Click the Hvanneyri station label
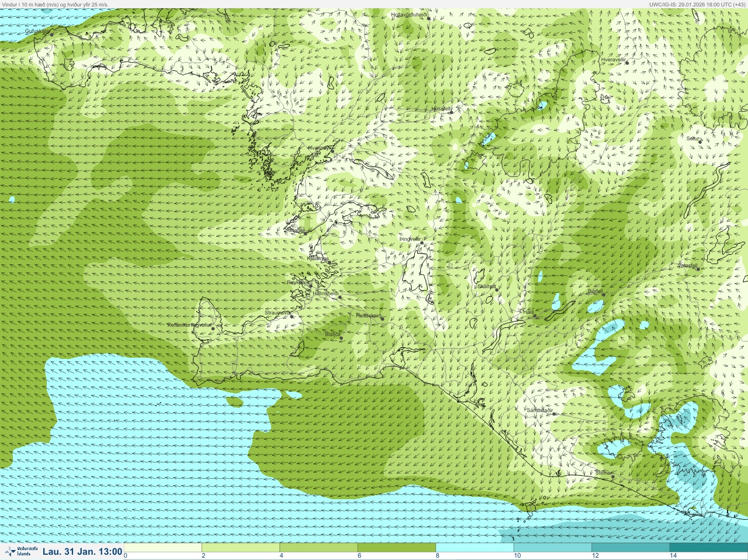The image size is (748, 560). (320, 148)
